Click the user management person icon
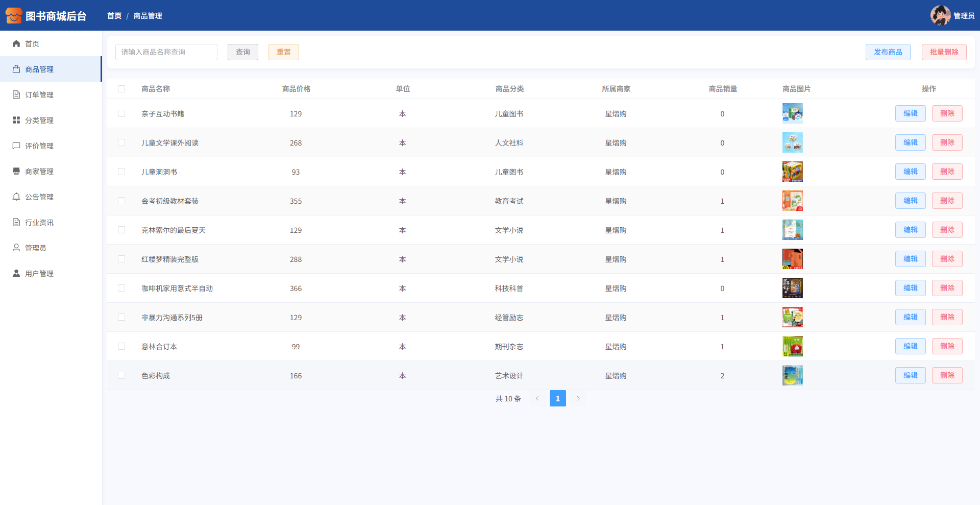This screenshot has width=980, height=505. click(16, 273)
